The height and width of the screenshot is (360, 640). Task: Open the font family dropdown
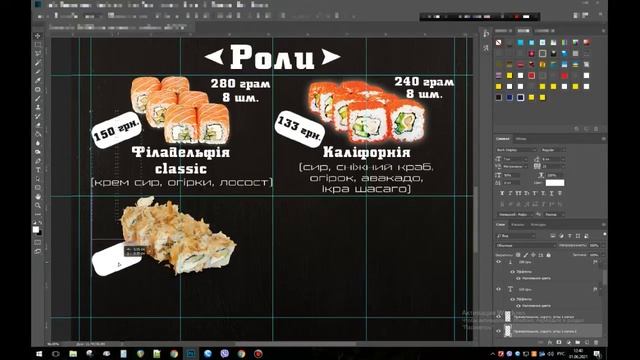click(x=516, y=150)
